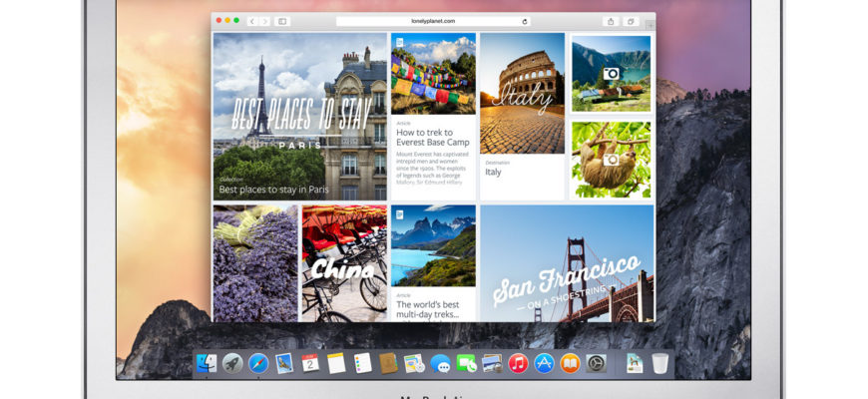Toggle the Safari sidebar button
This screenshot has width=868, height=399.
pyautogui.click(x=282, y=21)
